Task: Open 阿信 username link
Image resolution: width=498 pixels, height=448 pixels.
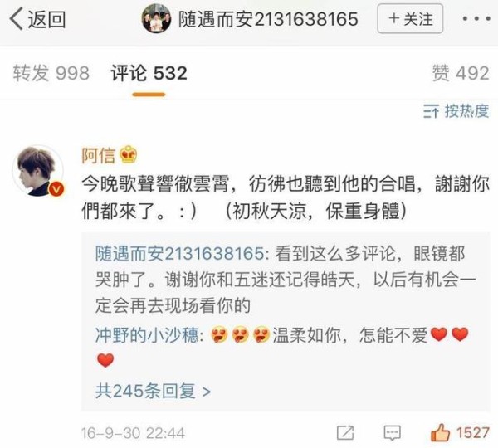Action: [99, 156]
